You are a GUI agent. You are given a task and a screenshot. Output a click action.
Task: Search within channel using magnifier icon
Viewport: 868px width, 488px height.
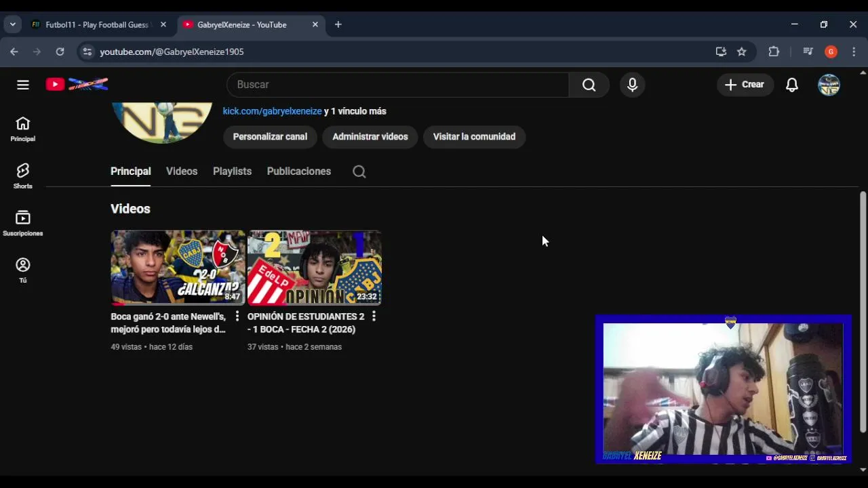359,171
